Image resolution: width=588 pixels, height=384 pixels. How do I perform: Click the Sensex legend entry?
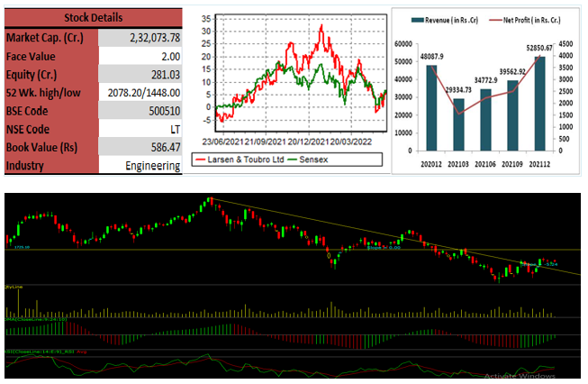[x=308, y=160]
